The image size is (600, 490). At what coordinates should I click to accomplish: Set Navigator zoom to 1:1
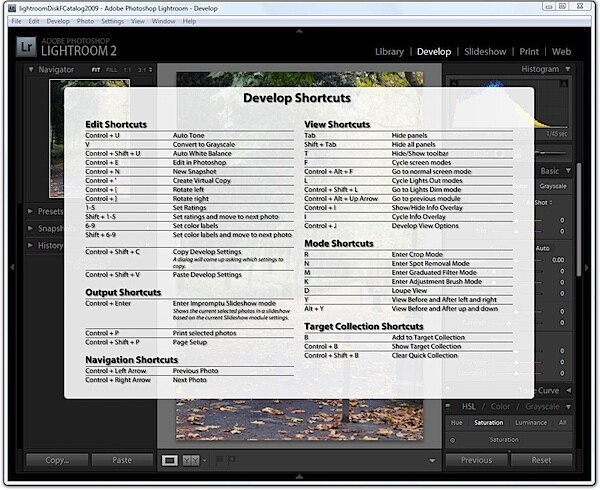(127, 70)
